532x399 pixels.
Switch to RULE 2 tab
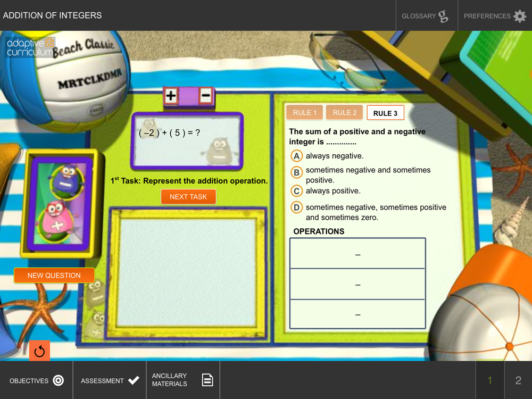click(344, 113)
